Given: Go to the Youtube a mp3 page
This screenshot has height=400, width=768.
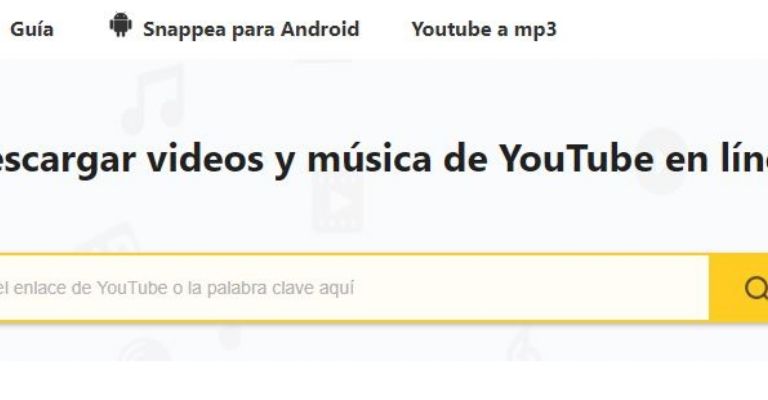Looking at the screenshot, I should pos(484,29).
